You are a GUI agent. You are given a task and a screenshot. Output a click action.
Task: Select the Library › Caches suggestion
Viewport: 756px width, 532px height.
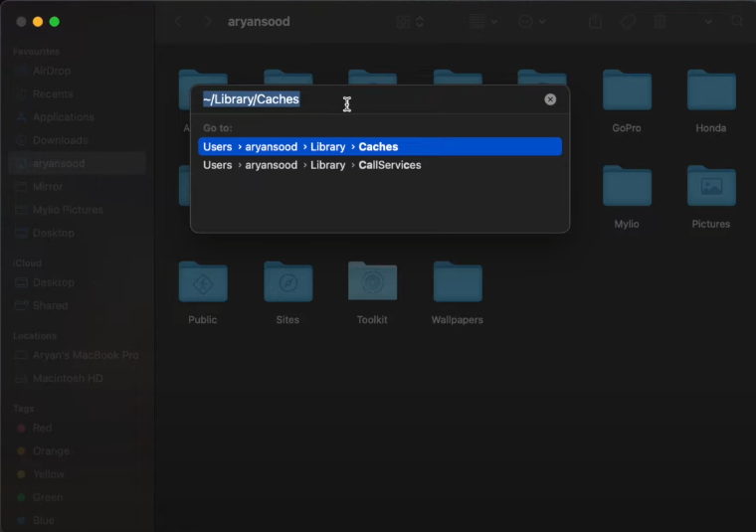(380, 146)
